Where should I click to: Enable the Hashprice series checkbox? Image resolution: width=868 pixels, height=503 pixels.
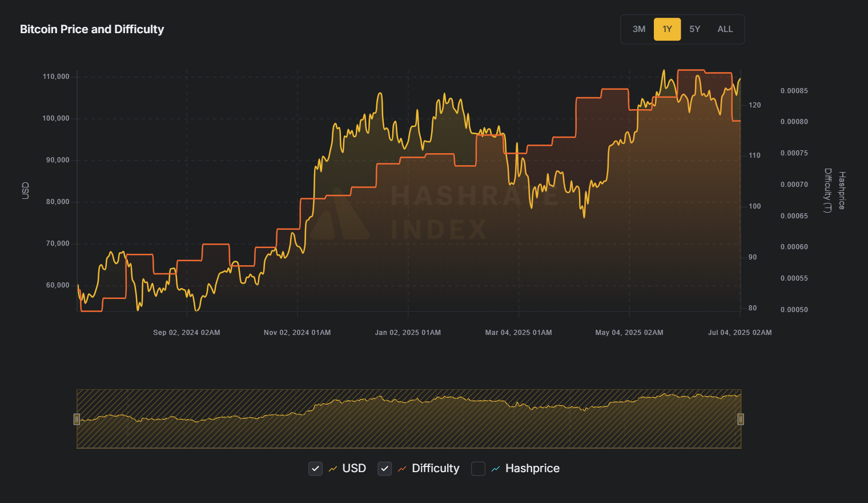(x=478, y=469)
